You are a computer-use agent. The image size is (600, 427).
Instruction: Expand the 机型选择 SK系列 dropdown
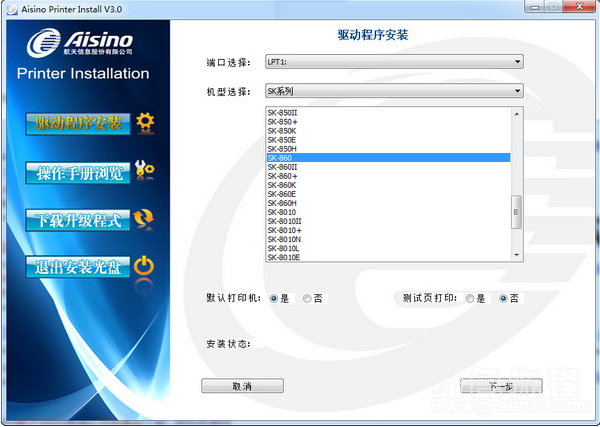pos(394,91)
